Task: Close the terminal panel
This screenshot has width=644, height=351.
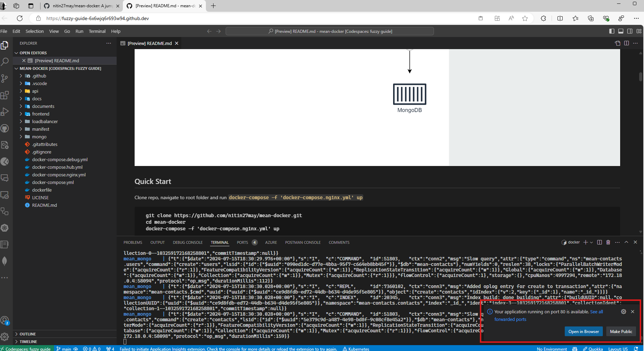Action: pyautogui.click(x=635, y=242)
